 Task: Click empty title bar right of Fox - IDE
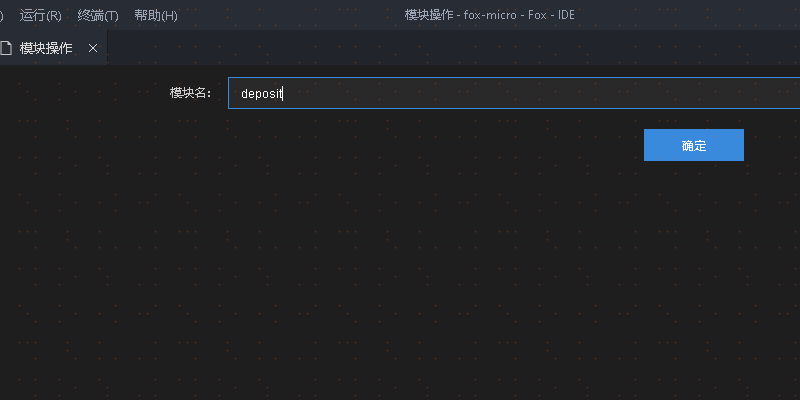(x=689, y=15)
